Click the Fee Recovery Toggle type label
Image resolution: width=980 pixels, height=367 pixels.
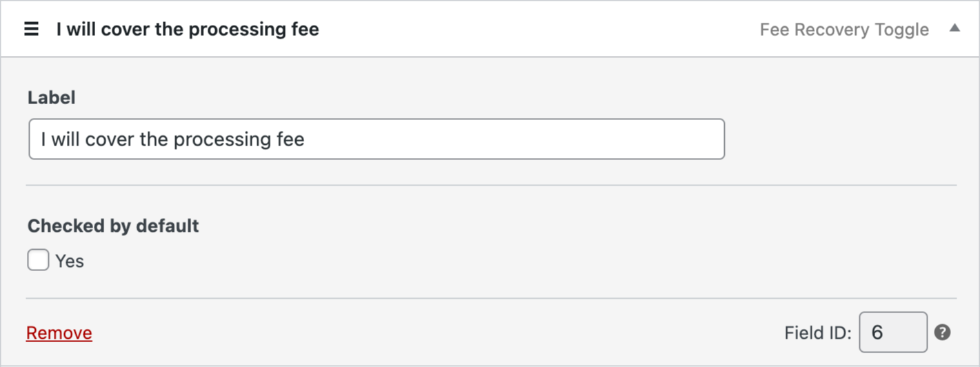pyautogui.click(x=844, y=30)
